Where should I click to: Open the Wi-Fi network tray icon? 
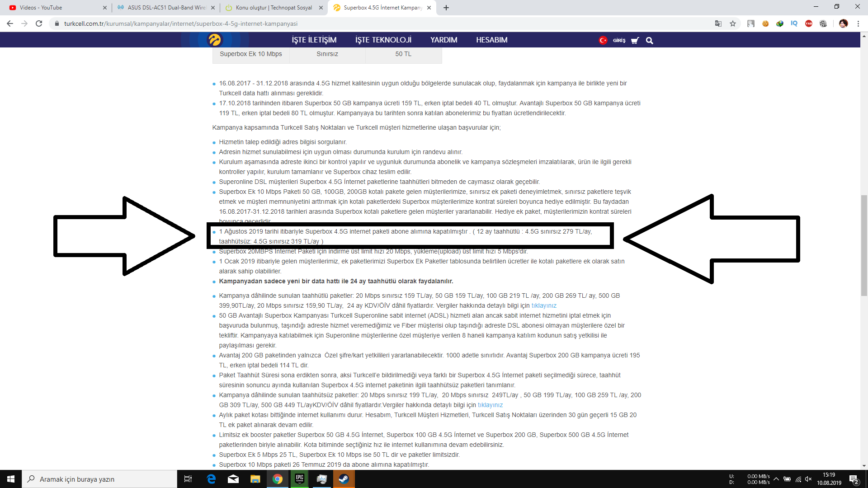click(x=798, y=479)
